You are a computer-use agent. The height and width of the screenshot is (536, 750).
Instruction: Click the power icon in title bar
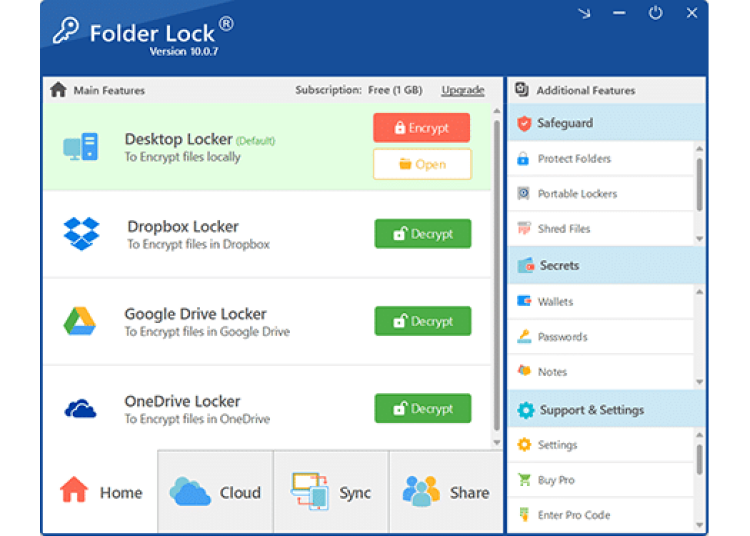pos(655,13)
